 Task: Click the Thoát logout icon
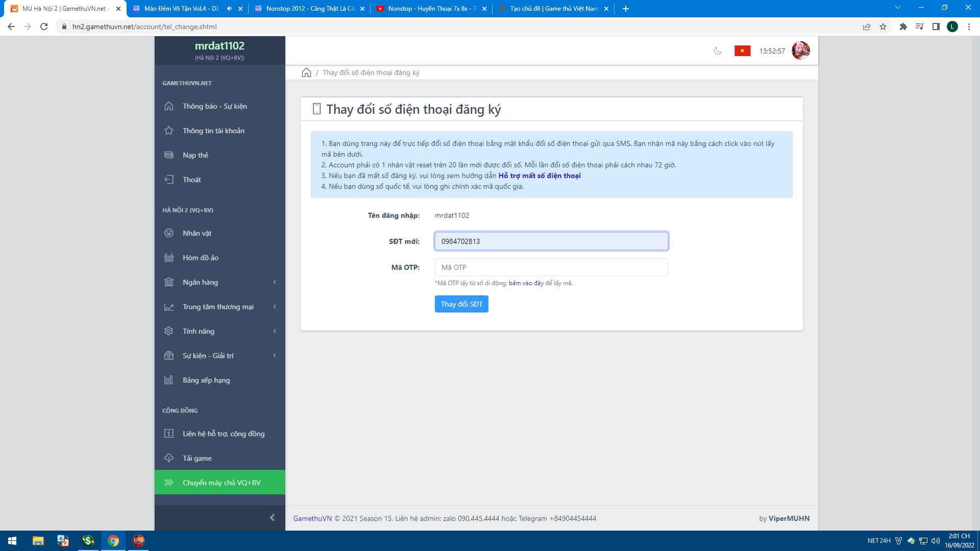point(169,180)
